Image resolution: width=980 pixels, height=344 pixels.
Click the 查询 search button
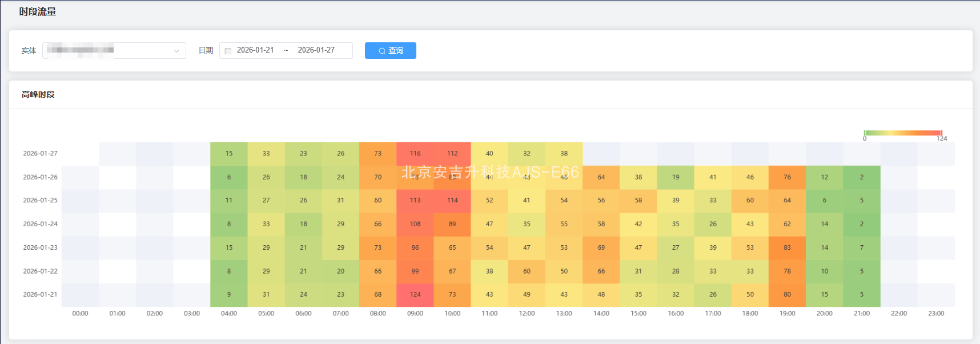tap(390, 51)
